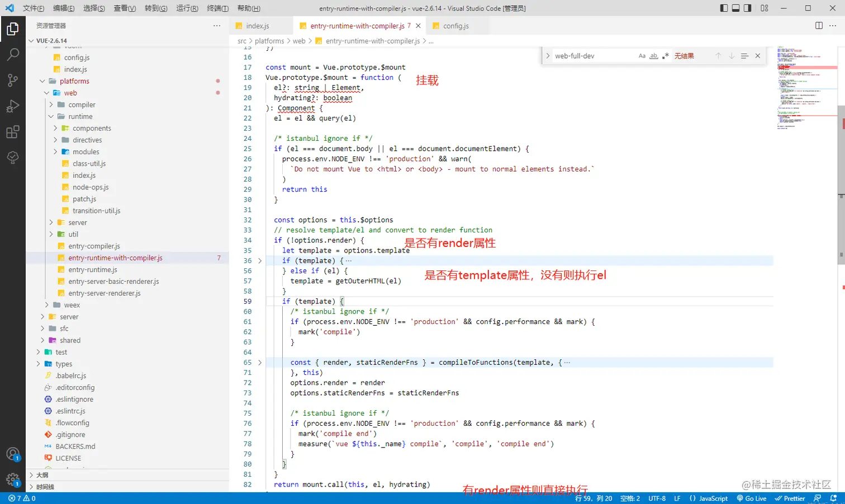The width and height of the screenshot is (845, 504).
Task: Go to next match in find widget
Action: pos(732,56)
